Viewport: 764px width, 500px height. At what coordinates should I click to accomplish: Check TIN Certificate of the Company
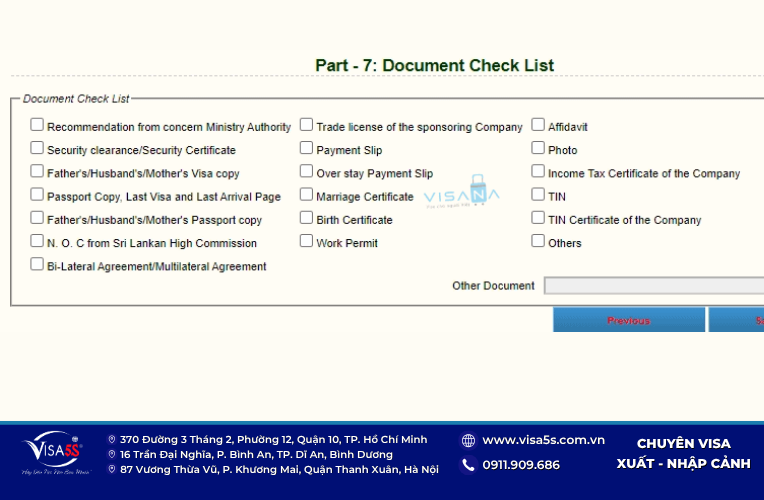click(x=538, y=217)
